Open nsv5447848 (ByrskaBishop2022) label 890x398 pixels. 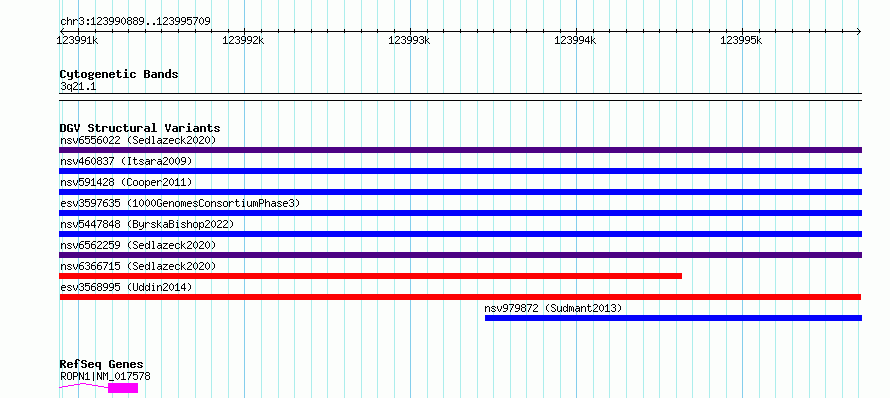[147, 224]
